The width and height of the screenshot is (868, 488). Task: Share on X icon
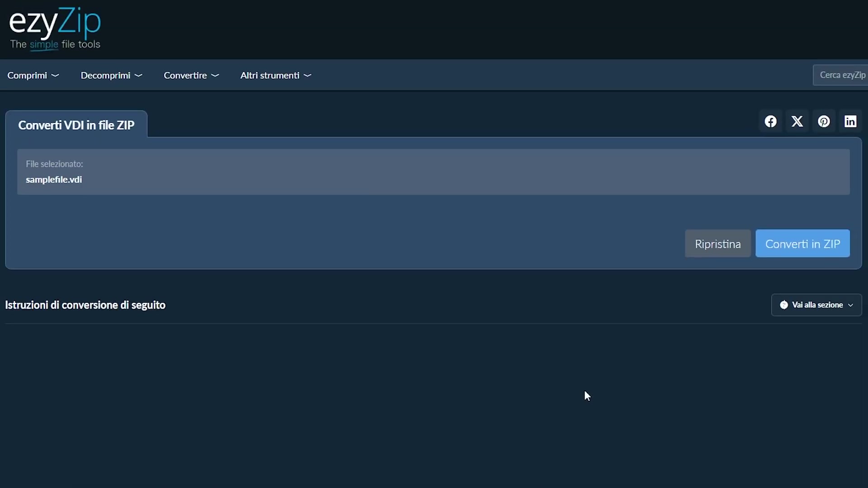pos(797,122)
